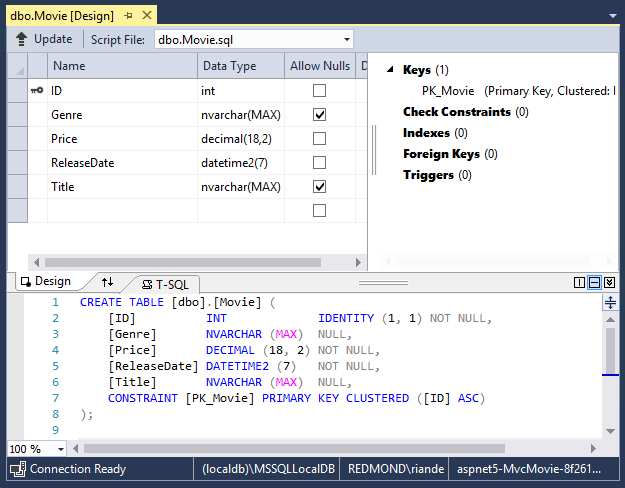Enable Allow Nulls for Price column
The image size is (625, 488).
pyautogui.click(x=319, y=138)
